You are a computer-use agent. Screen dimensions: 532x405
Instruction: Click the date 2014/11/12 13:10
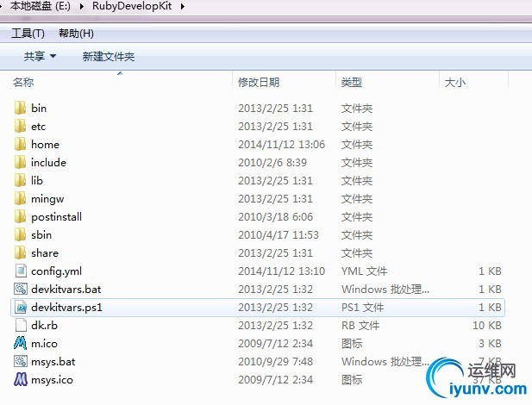click(x=282, y=271)
